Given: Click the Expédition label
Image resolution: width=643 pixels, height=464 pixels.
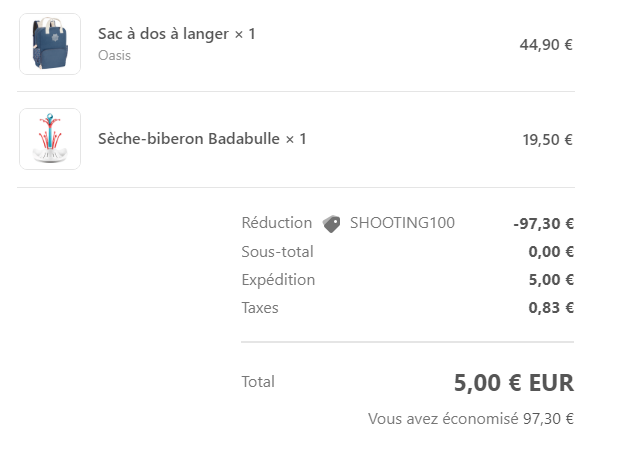Looking at the screenshot, I should tap(278, 280).
